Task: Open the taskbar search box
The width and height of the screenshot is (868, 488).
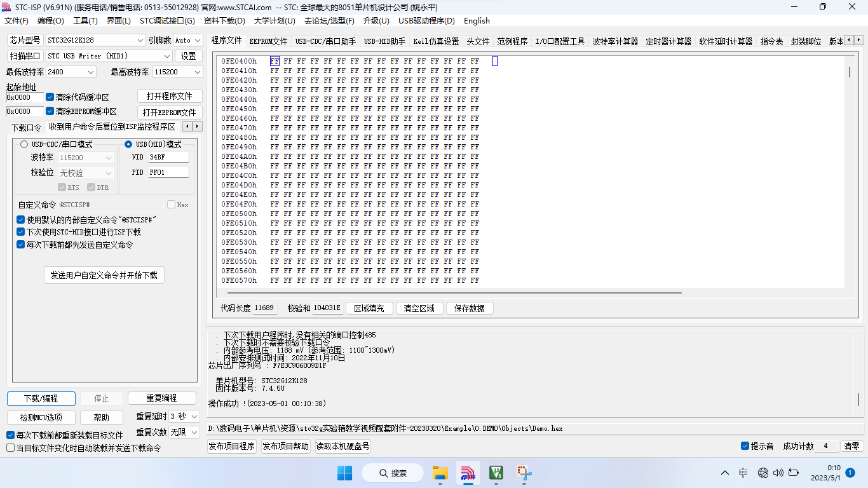Action: click(x=393, y=473)
